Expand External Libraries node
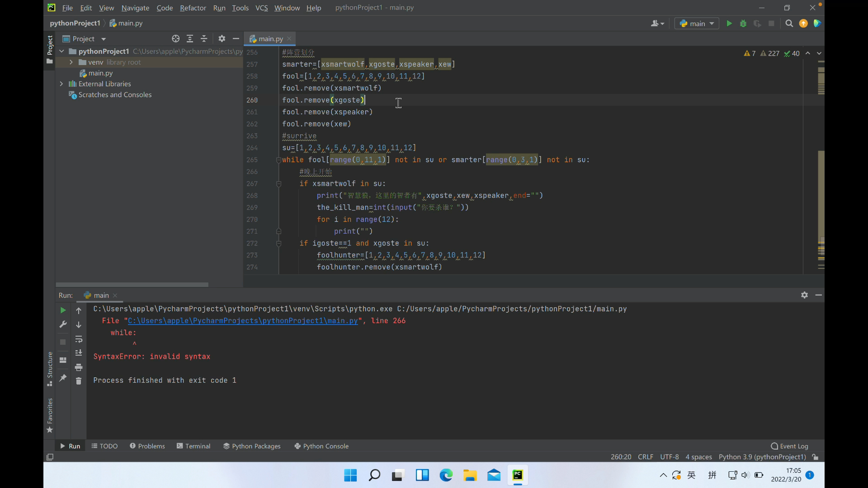 61,84
